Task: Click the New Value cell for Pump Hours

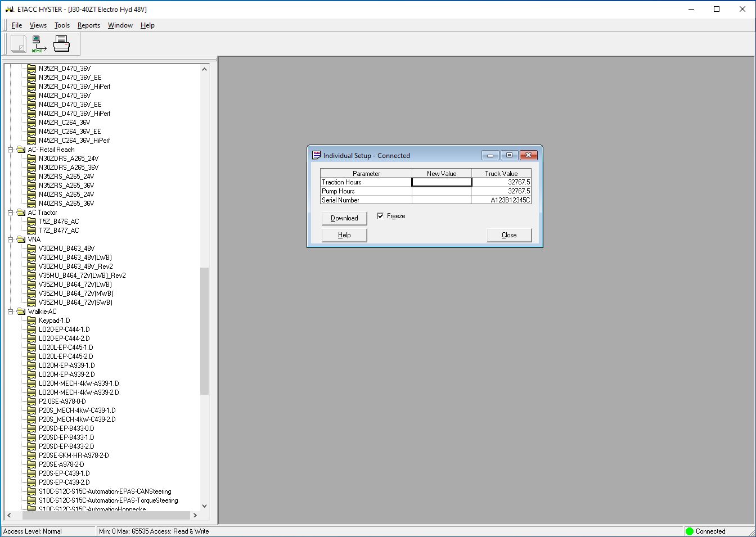Action: click(442, 191)
